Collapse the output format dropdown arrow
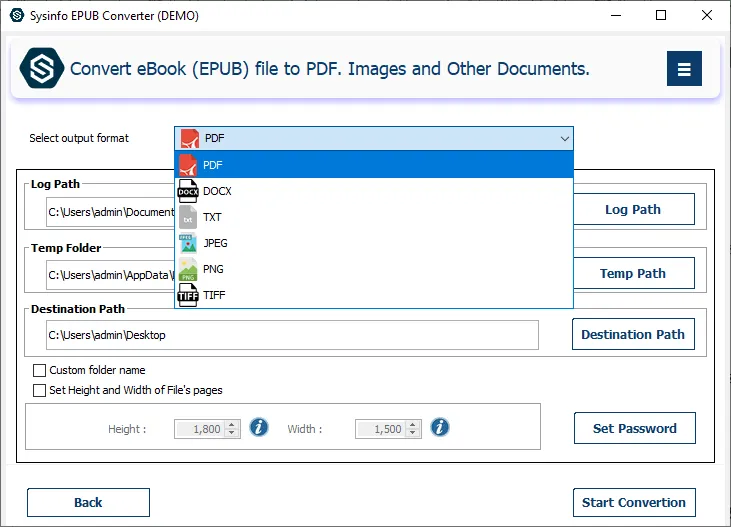This screenshot has width=731, height=527. coord(565,139)
